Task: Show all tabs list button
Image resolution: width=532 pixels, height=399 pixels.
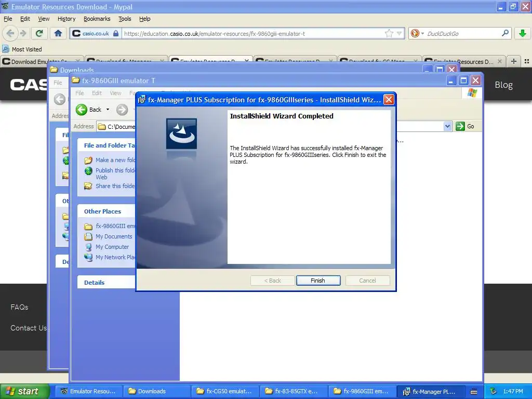Action: 527,61
